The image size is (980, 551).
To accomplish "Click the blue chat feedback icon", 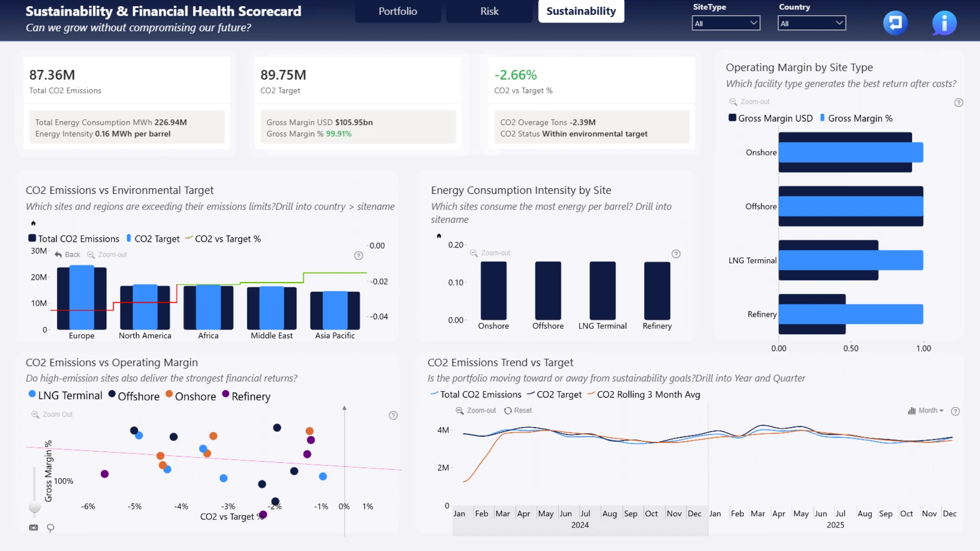I will click(x=895, y=23).
